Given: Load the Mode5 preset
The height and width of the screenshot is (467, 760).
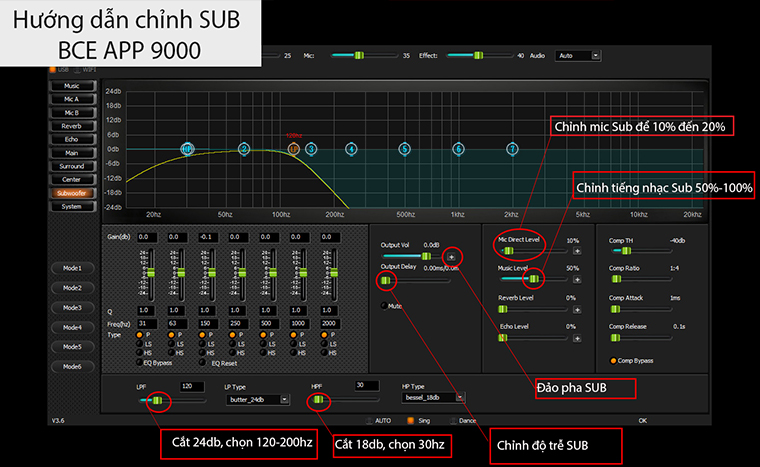Looking at the screenshot, I should pyautogui.click(x=72, y=347).
